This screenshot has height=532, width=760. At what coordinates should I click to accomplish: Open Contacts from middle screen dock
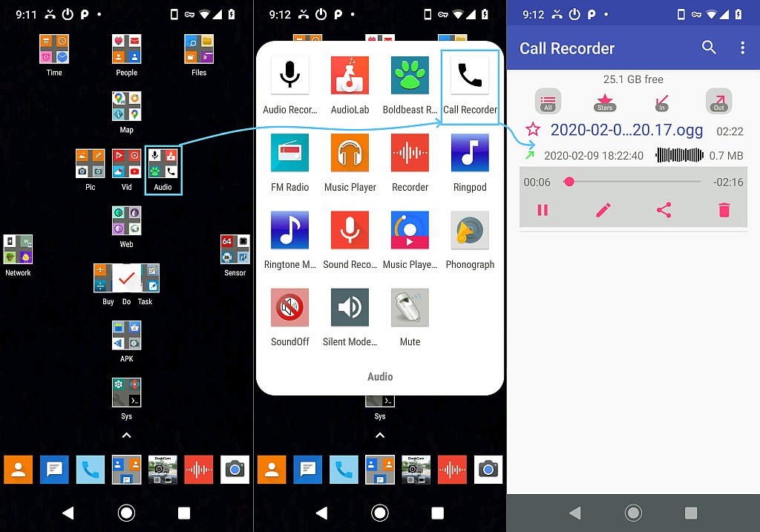click(272, 470)
